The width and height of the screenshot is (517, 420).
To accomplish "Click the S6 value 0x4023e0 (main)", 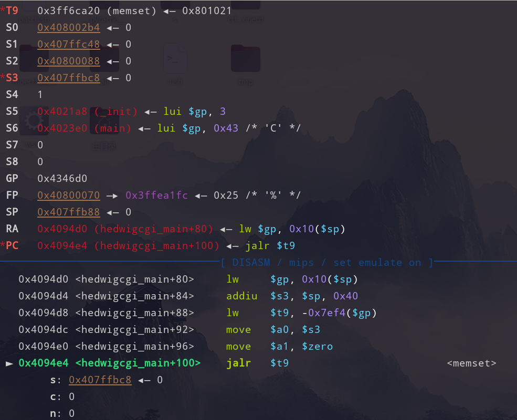I will click(84, 128).
